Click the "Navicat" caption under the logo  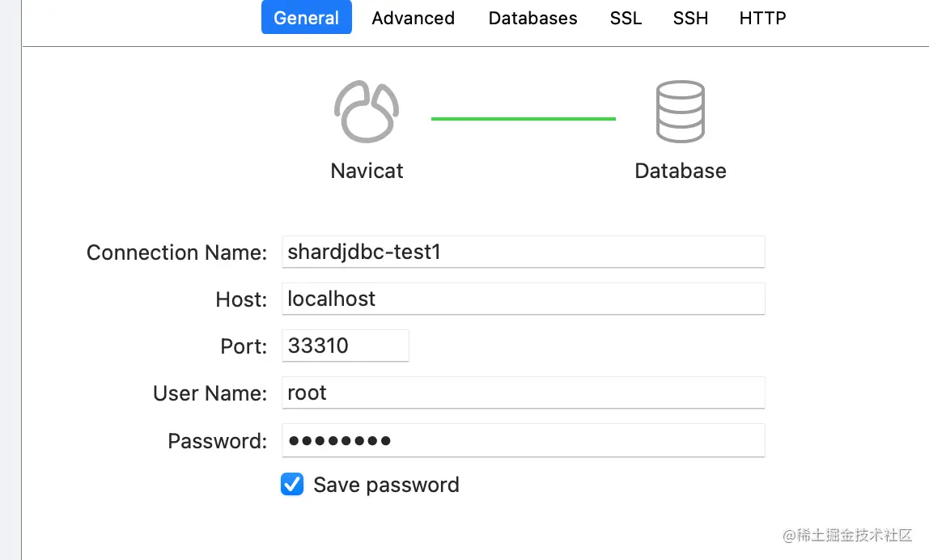pyautogui.click(x=367, y=171)
